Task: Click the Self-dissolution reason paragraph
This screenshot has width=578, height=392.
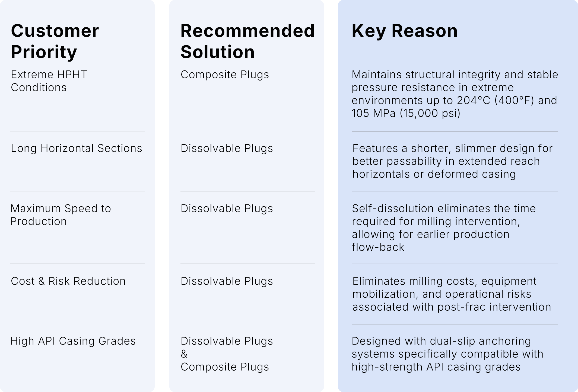Action: [444, 228]
